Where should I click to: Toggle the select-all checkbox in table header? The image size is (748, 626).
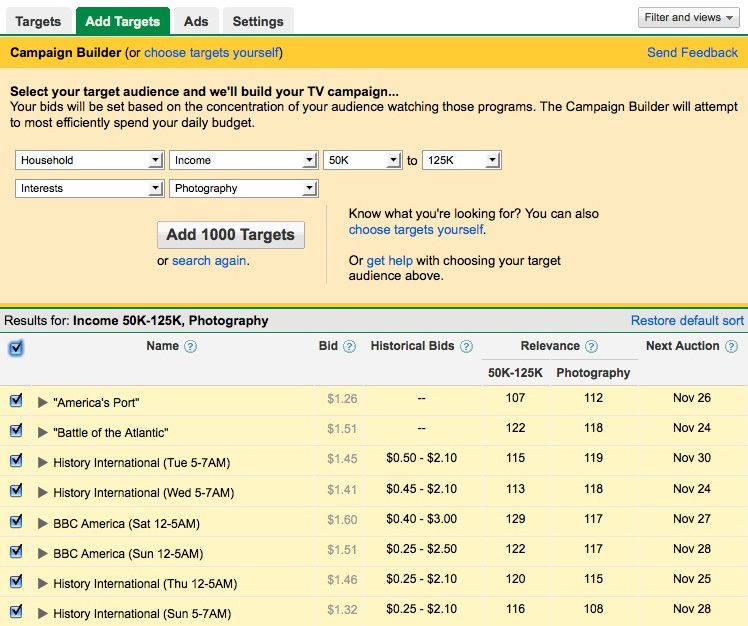click(x=16, y=348)
